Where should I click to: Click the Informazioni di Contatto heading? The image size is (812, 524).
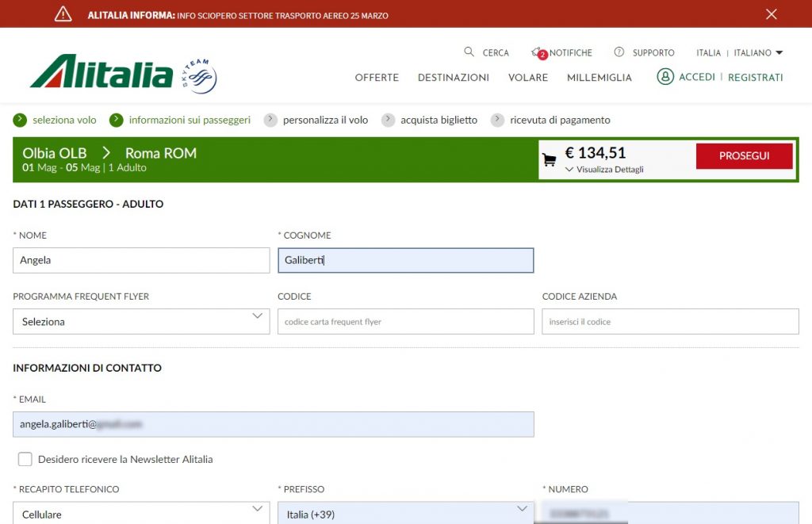[x=87, y=368]
